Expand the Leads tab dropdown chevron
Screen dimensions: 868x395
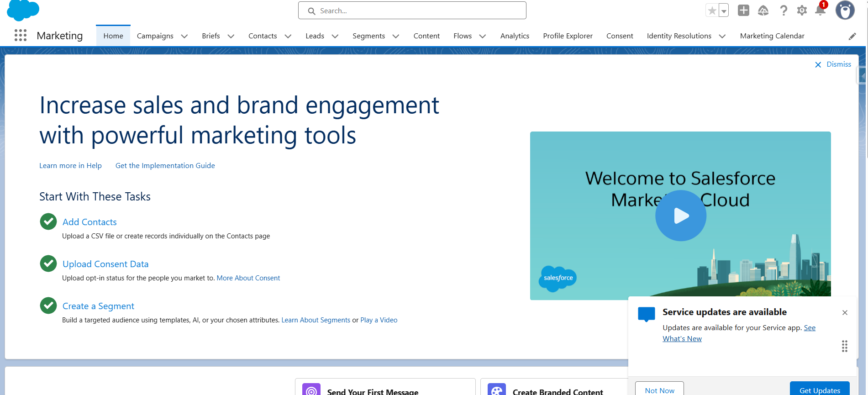click(335, 36)
